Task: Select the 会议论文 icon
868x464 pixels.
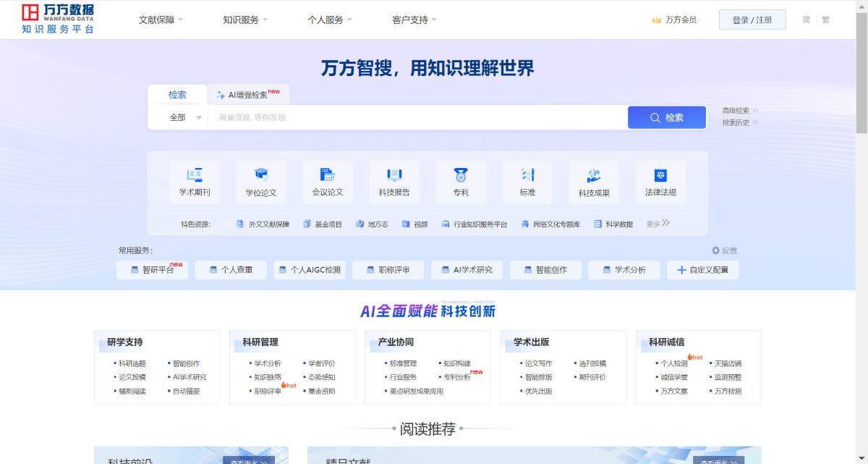Action: tap(328, 174)
